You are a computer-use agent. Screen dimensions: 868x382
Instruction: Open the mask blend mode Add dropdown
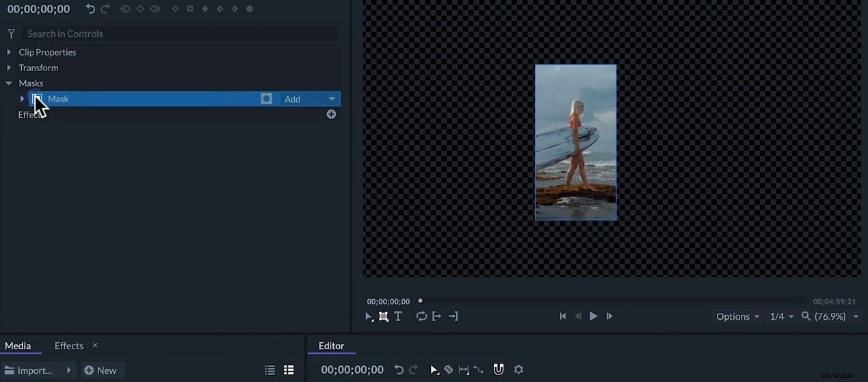click(309, 99)
